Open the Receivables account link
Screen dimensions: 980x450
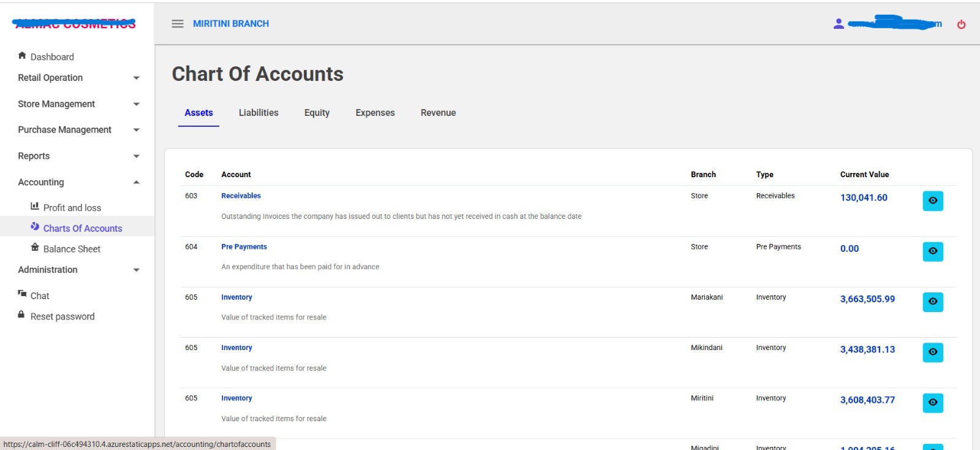241,196
